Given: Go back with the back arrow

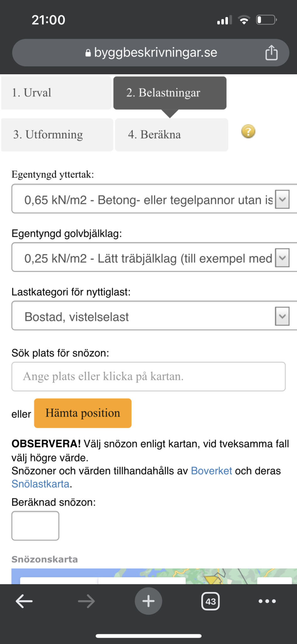Looking at the screenshot, I should point(24,601).
